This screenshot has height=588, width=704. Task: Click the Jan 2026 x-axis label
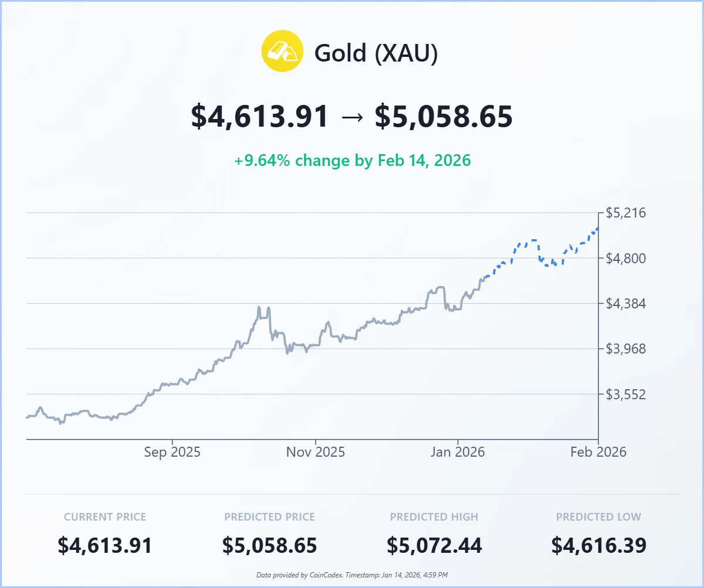tap(458, 453)
